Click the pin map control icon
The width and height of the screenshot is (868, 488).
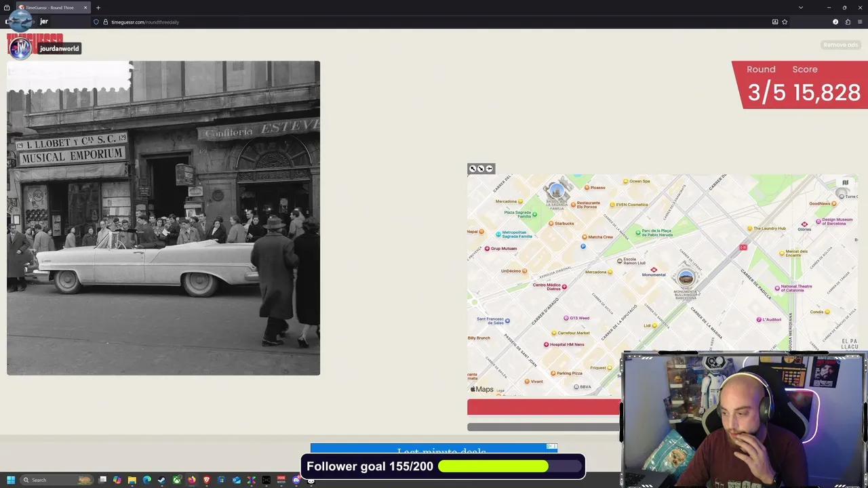point(490,169)
